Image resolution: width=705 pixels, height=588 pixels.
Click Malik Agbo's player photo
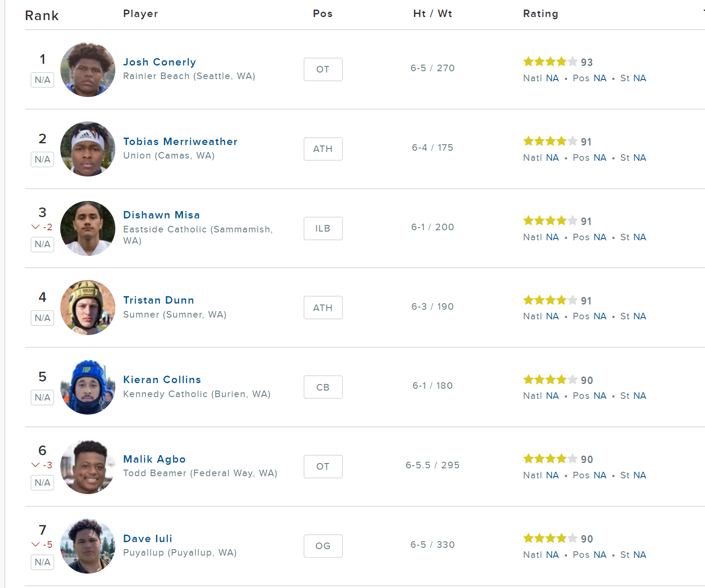88,467
